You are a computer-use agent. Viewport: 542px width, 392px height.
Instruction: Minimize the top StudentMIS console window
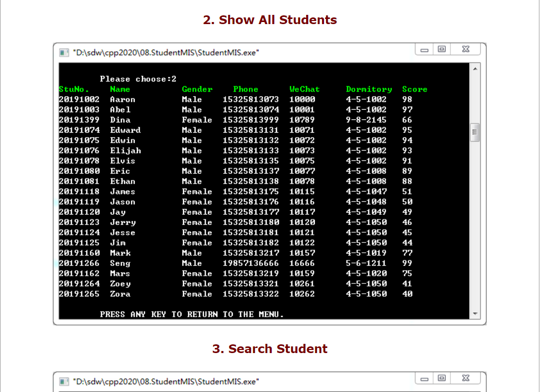pyautogui.click(x=424, y=49)
